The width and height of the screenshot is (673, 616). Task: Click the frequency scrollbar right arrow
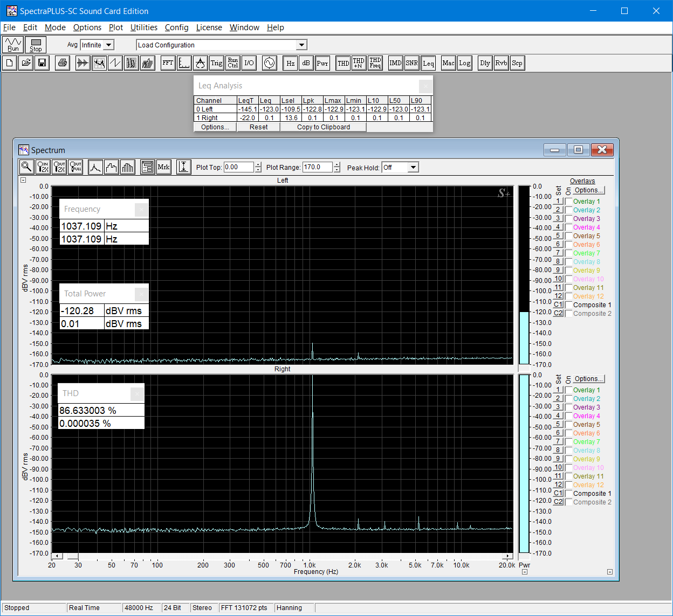(x=507, y=556)
